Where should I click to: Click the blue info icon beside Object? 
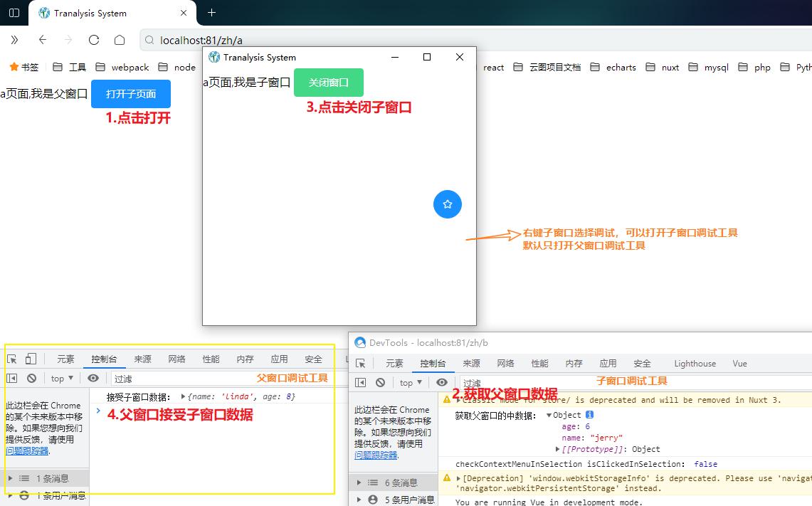(589, 415)
